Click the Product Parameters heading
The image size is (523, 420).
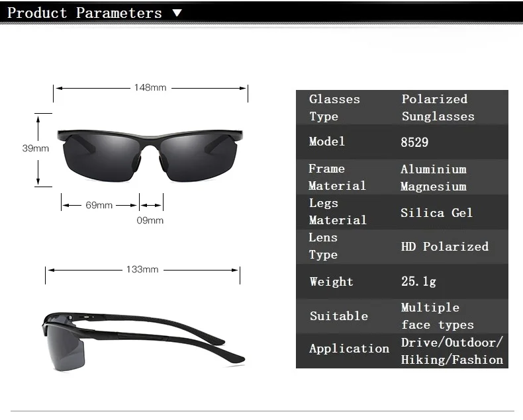84,13
